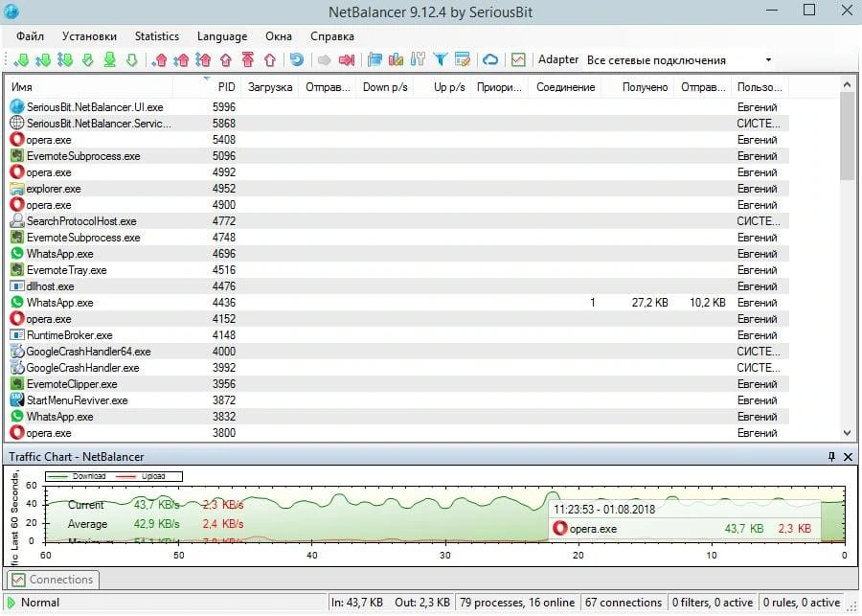
Task: Select EvernoteTray.exe process row
Action: (398, 270)
